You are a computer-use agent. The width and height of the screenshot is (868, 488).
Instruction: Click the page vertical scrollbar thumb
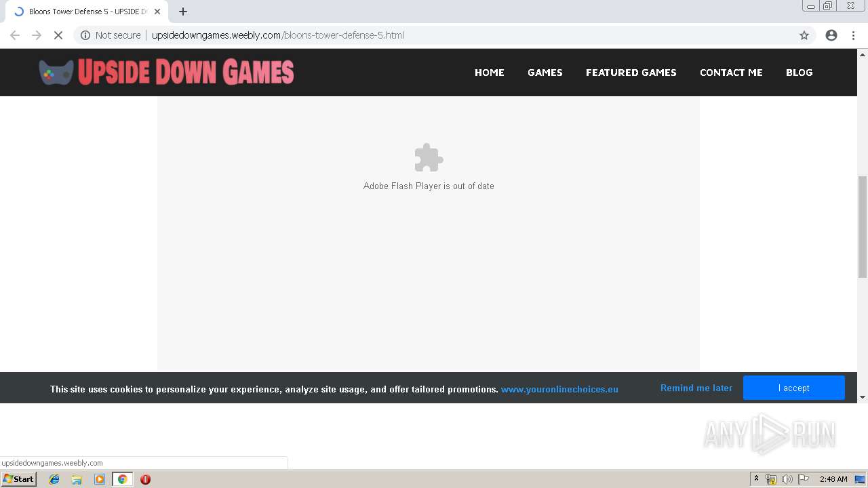point(863,226)
